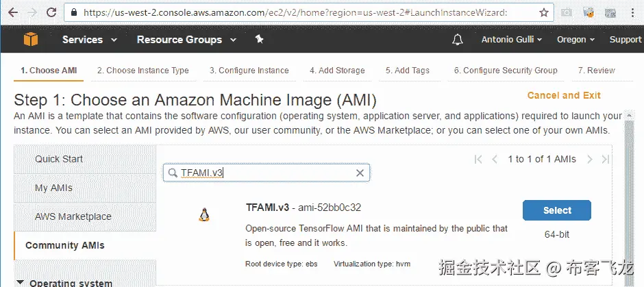
Task: Click the browser back arrow
Action: (x=13, y=12)
